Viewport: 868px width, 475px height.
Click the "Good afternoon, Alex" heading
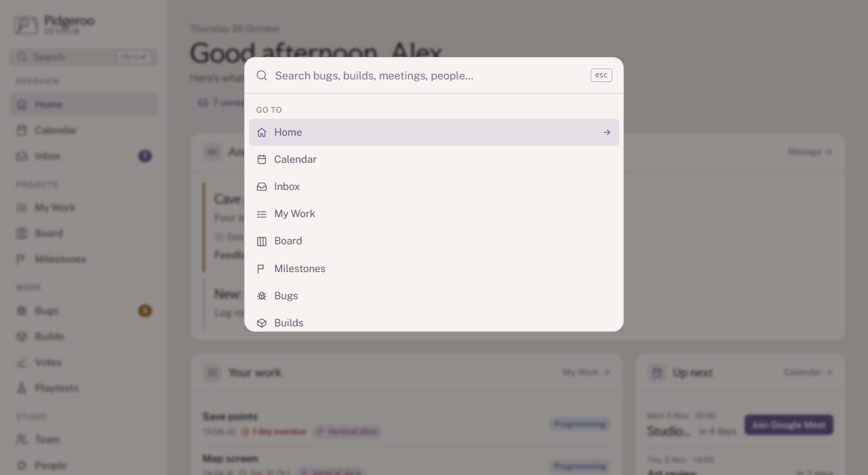(x=316, y=53)
